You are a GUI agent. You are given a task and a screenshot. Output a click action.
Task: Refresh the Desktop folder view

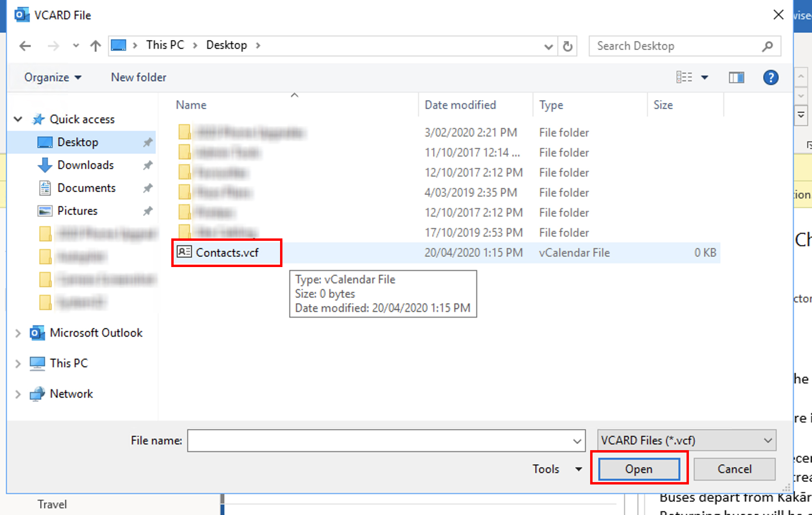pos(567,46)
